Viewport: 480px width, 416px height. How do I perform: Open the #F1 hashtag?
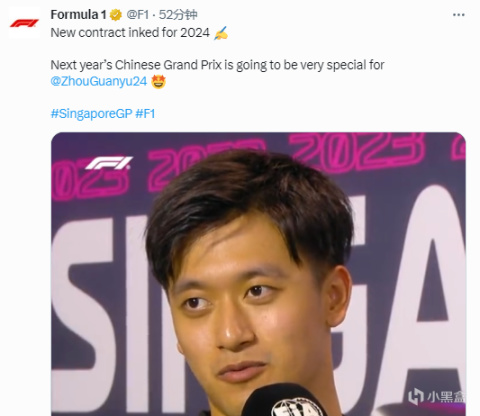coord(145,114)
